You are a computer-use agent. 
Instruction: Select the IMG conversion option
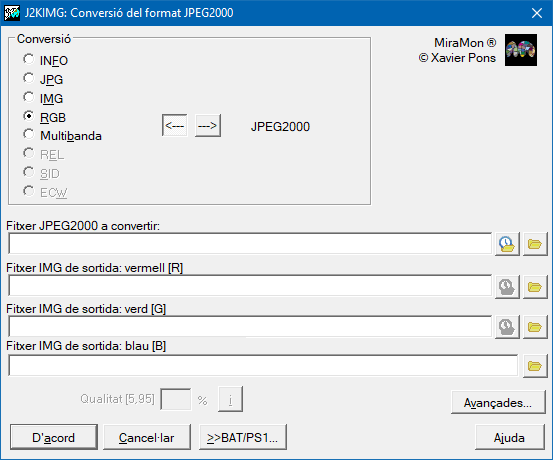point(43,98)
